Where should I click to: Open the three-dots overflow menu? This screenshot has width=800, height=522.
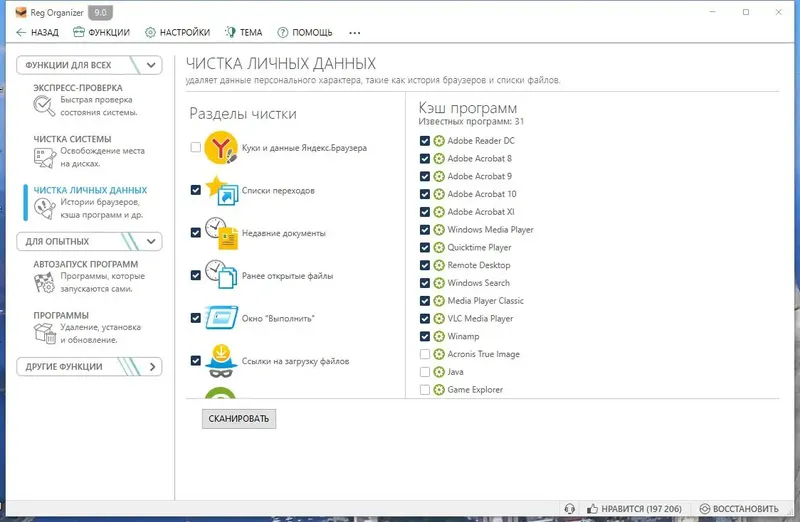[355, 33]
